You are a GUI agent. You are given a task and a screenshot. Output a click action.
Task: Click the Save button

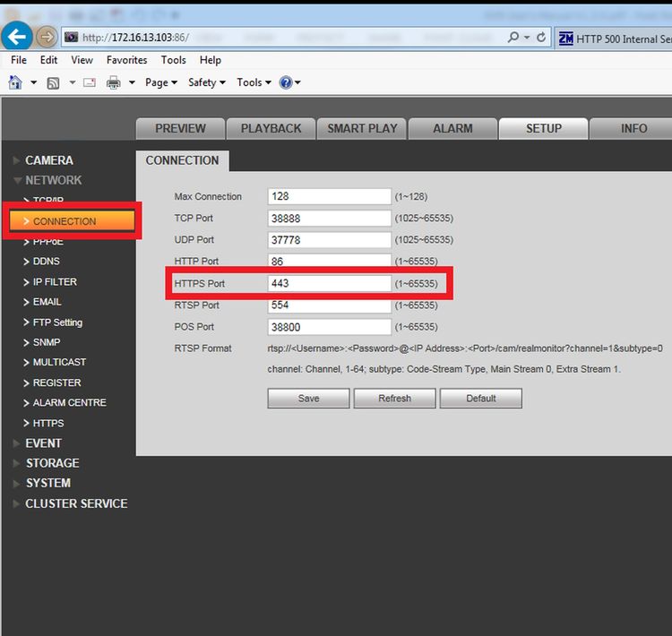tap(308, 398)
